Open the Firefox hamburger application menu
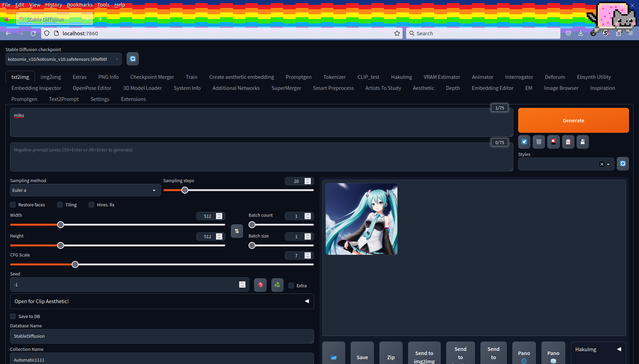The image size is (639, 364). [x=631, y=33]
